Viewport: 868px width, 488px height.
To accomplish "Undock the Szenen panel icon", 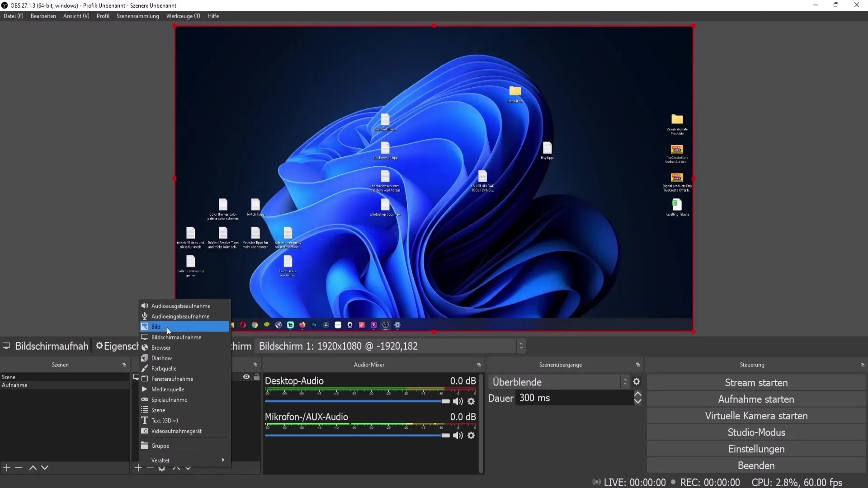I will pos(124,365).
